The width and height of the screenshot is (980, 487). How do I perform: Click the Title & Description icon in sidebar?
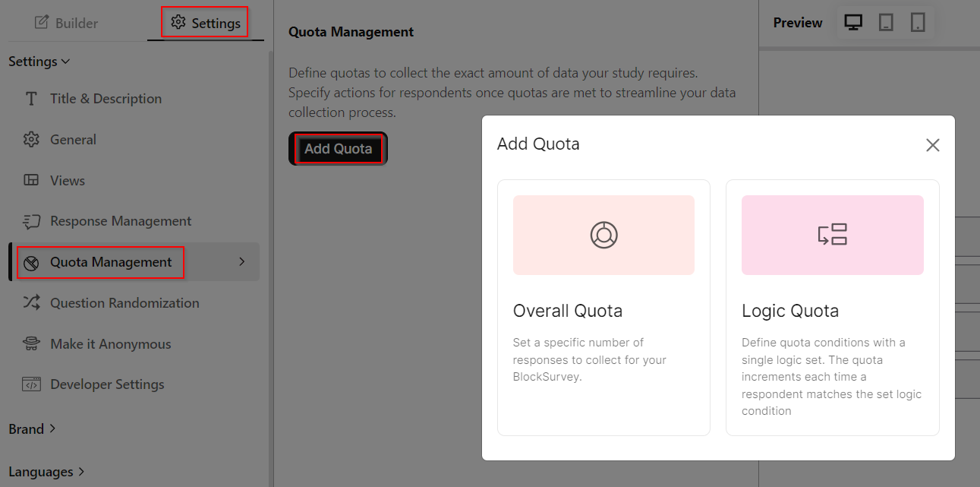[30, 98]
